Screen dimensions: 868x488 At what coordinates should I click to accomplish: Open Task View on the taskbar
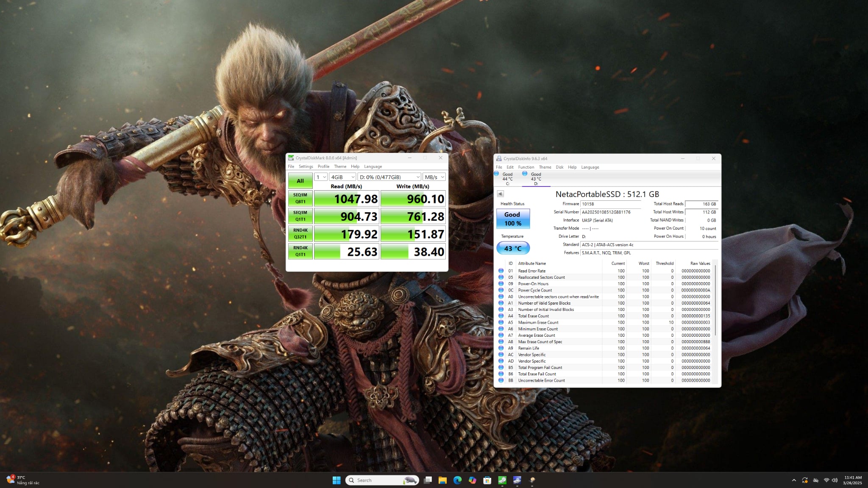[428, 480]
